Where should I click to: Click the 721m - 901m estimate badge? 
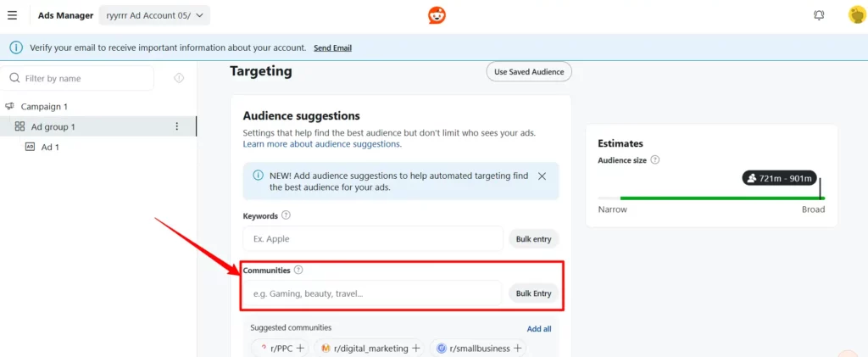click(780, 178)
